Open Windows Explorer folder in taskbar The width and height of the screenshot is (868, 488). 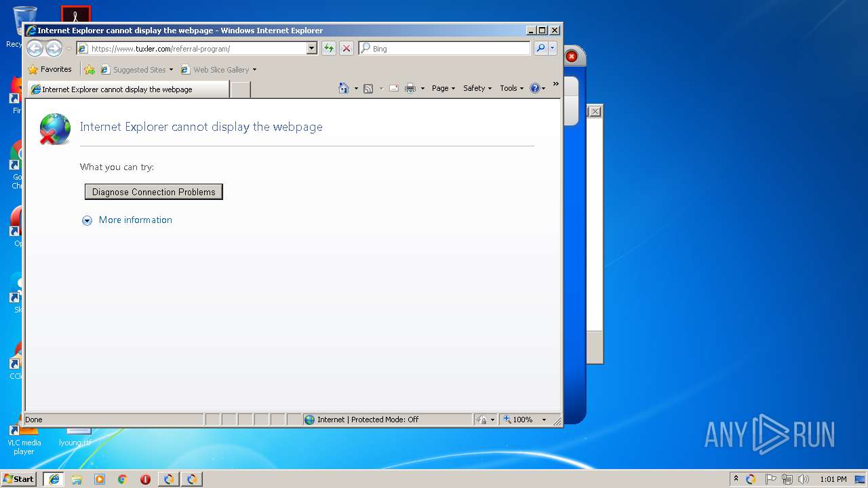click(x=77, y=479)
